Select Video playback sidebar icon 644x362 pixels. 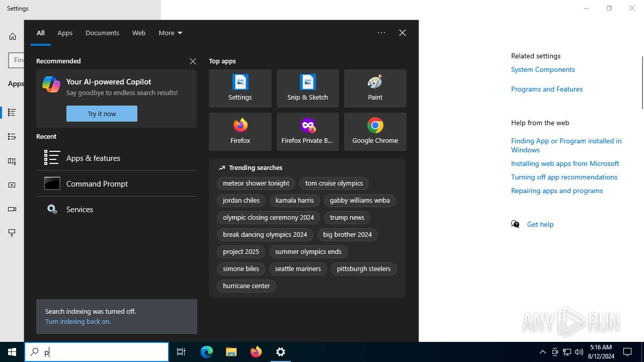(12, 209)
